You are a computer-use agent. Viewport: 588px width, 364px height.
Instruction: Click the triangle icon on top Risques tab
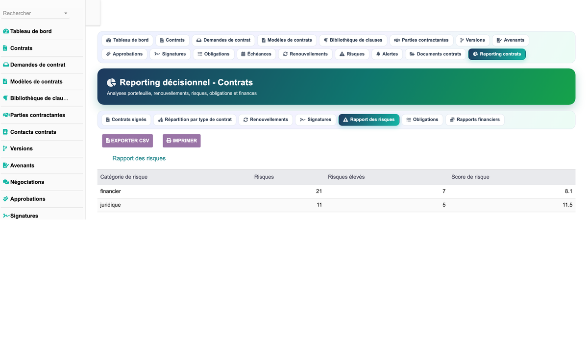(342, 54)
